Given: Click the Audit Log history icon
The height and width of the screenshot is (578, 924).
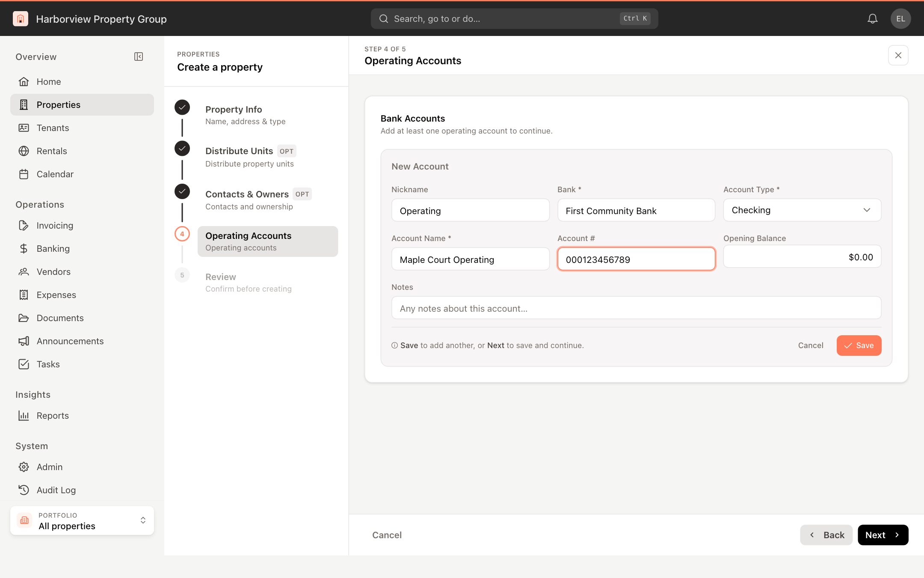Looking at the screenshot, I should pyautogui.click(x=24, y=490).
